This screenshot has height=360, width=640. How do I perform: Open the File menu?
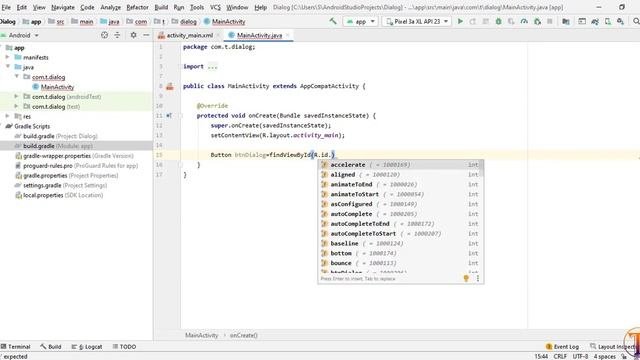coord(6,7)
